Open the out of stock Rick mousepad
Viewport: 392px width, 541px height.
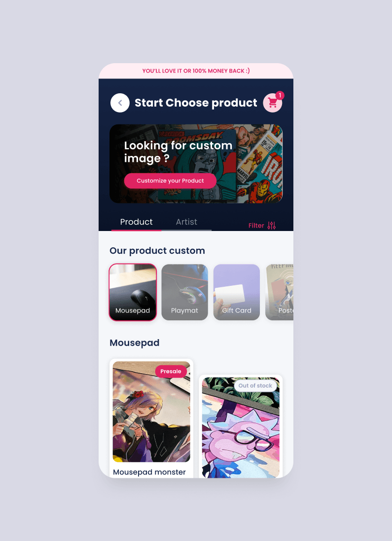241,427
